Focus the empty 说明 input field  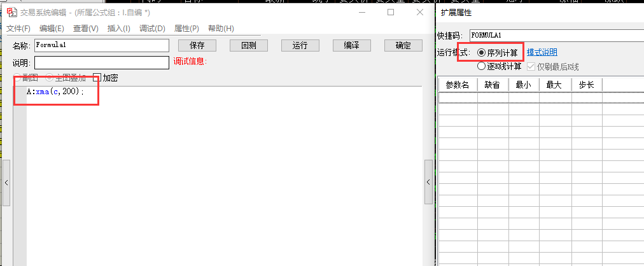tap(102, 63)
